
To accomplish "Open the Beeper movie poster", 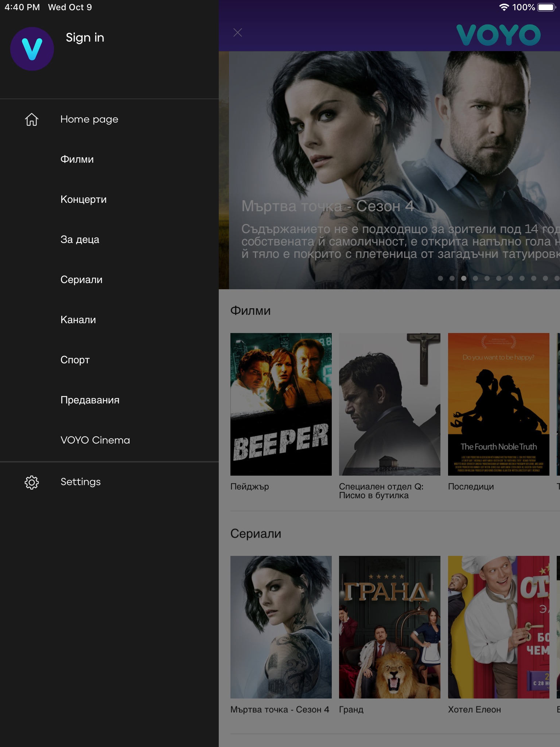I will pos(281,404).
